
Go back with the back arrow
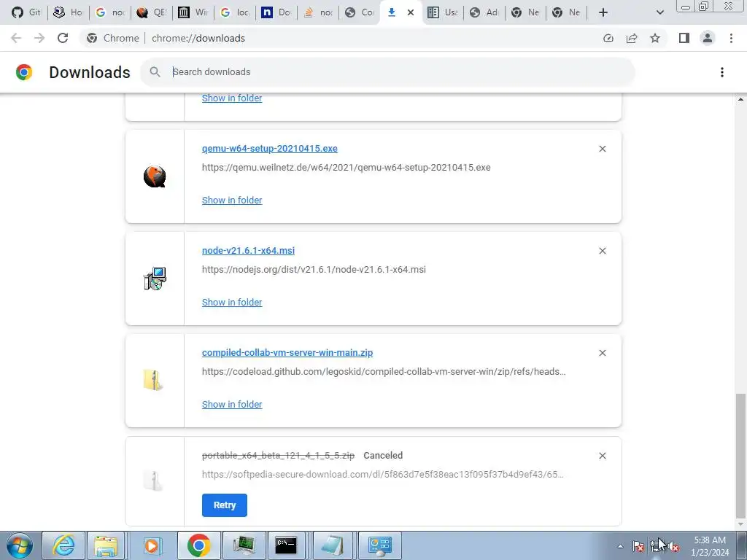(x=16, y=38)
